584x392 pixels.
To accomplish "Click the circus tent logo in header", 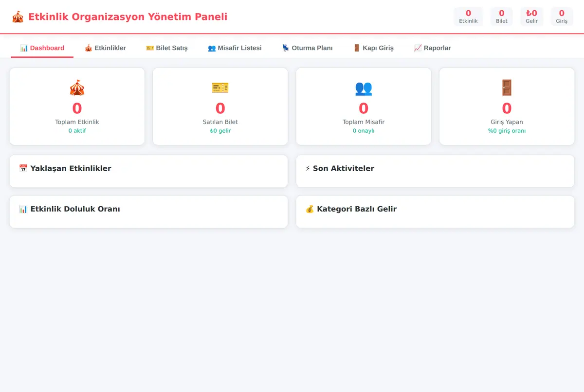I will coord(18,17).
